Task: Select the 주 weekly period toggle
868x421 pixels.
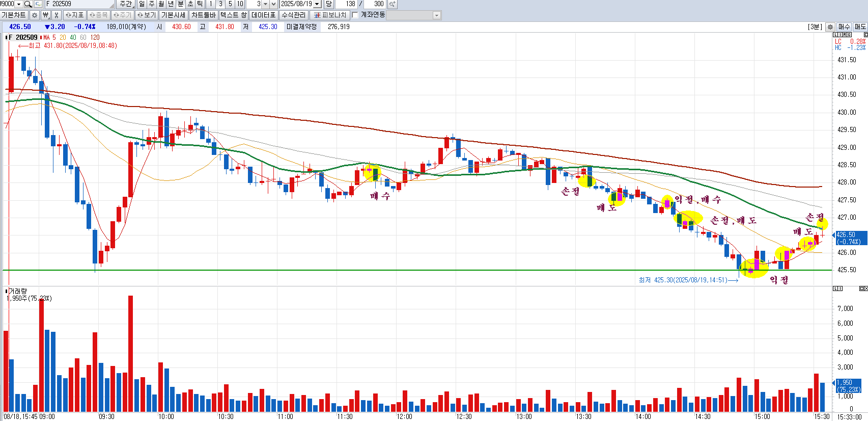Action: coord(151,4)
